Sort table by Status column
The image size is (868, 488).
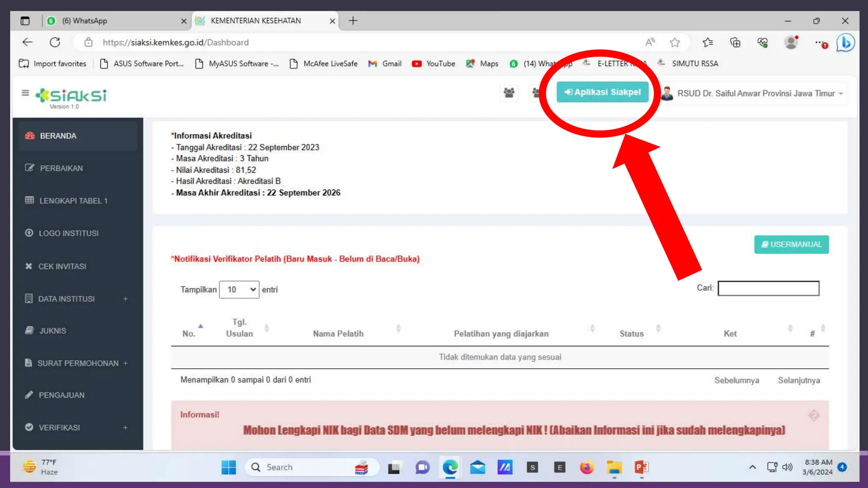pyautogui.click(x=632, y=333)
